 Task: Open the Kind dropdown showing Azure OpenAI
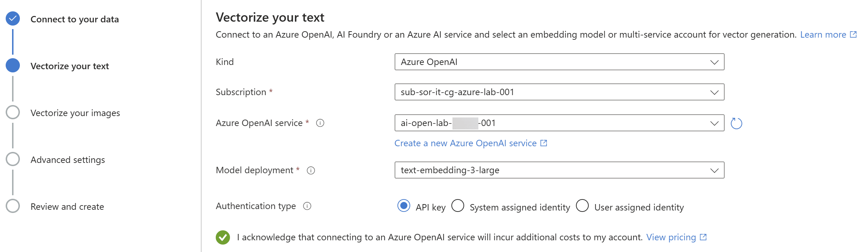559,62
